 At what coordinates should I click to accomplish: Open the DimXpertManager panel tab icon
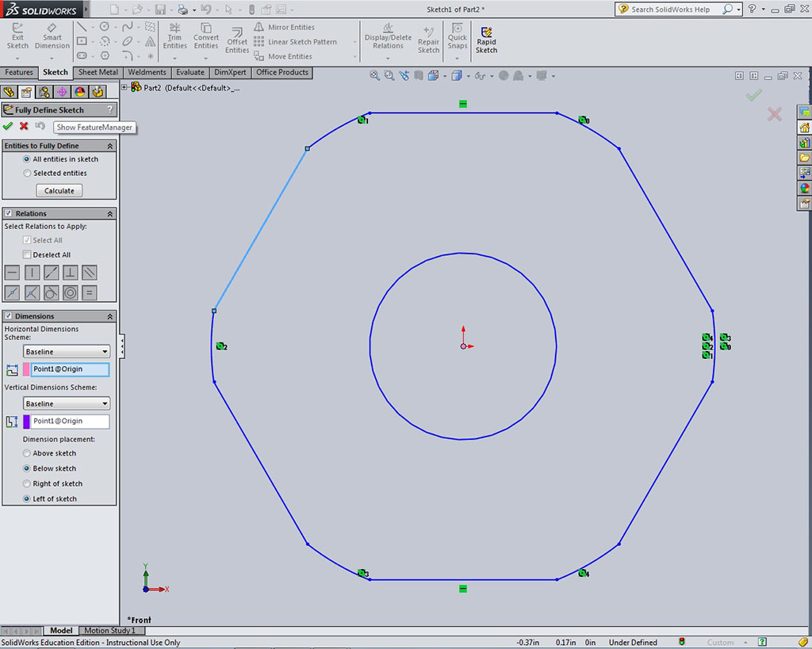(62, 92)
